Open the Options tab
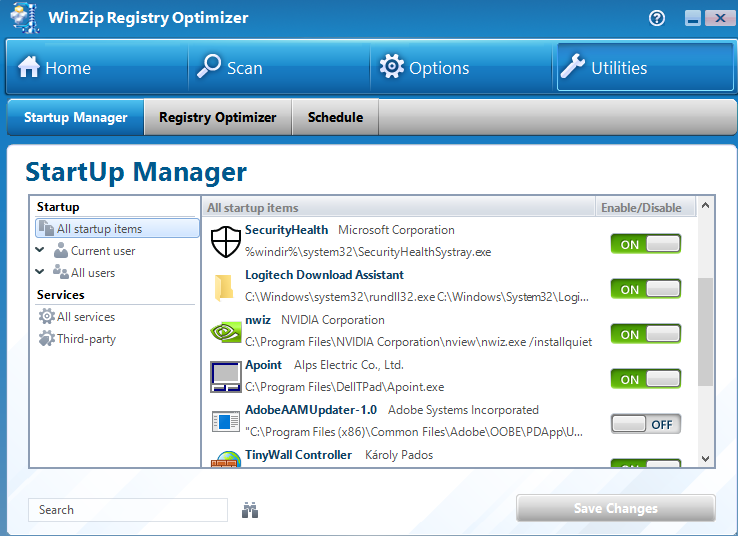 (462, 67)
